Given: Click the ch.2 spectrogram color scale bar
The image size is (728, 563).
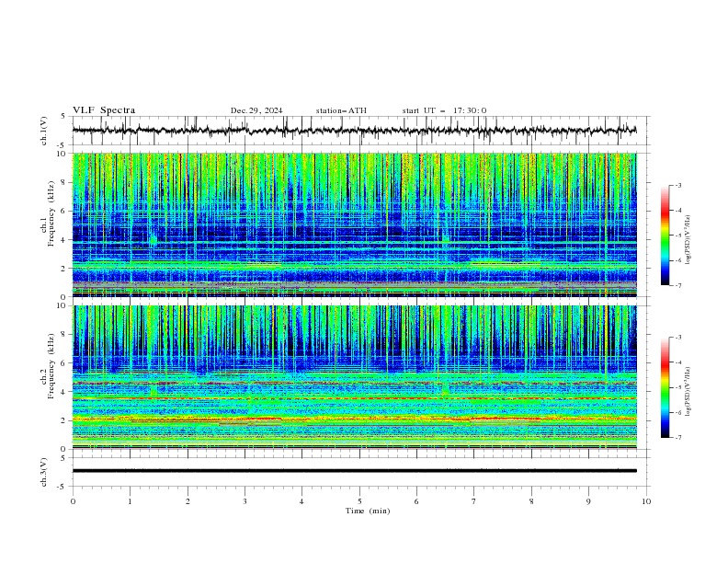Looking at the screenshot, I should pyautogui.click(x=665, y=387).
